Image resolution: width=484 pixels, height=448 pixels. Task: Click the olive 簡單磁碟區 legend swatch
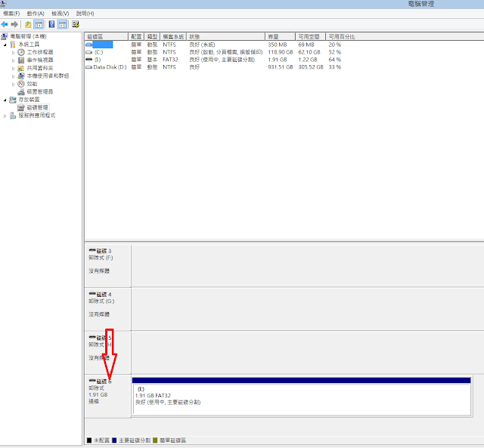pos(155,440)
